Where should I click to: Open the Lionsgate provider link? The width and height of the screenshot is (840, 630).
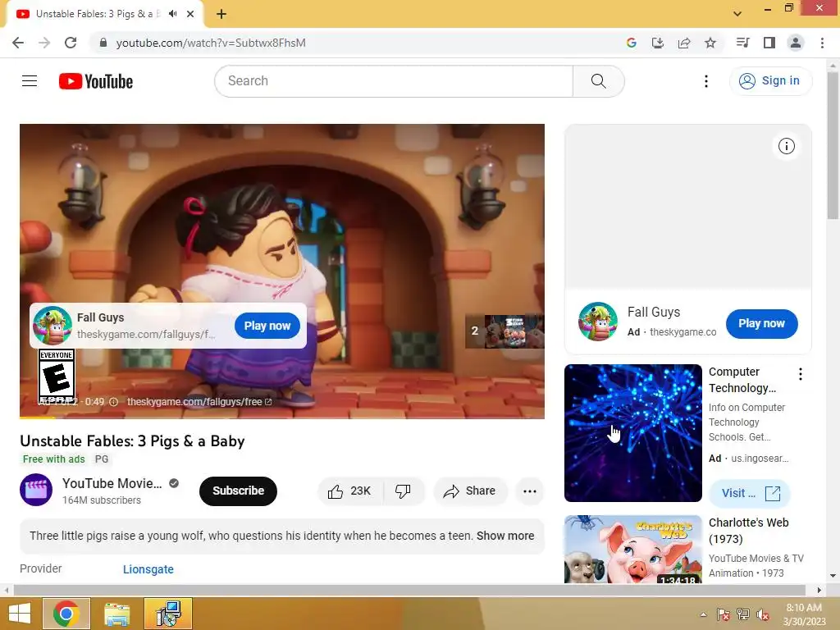(x=148, y=569)
